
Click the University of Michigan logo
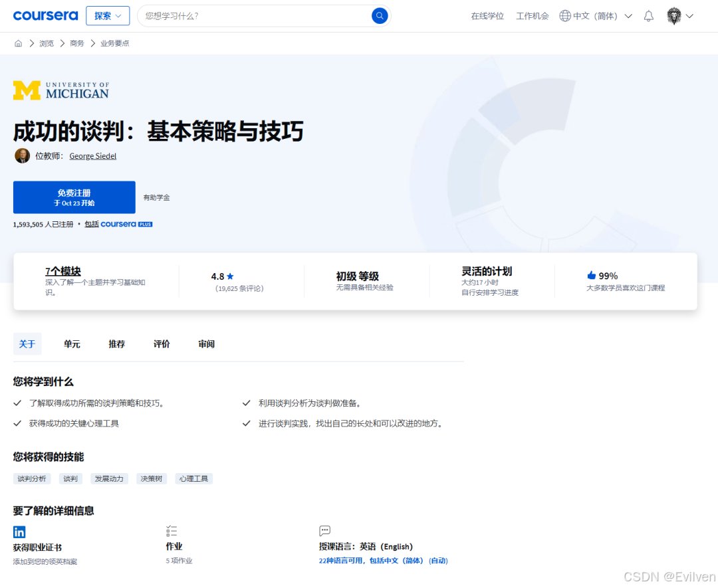[x=61, y=90]
